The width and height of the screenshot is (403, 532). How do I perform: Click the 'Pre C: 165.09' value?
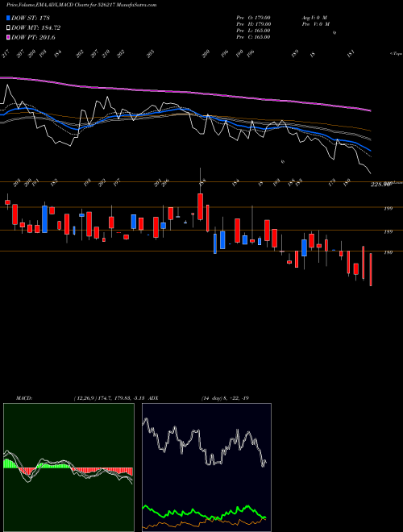(x=253, y=37)
